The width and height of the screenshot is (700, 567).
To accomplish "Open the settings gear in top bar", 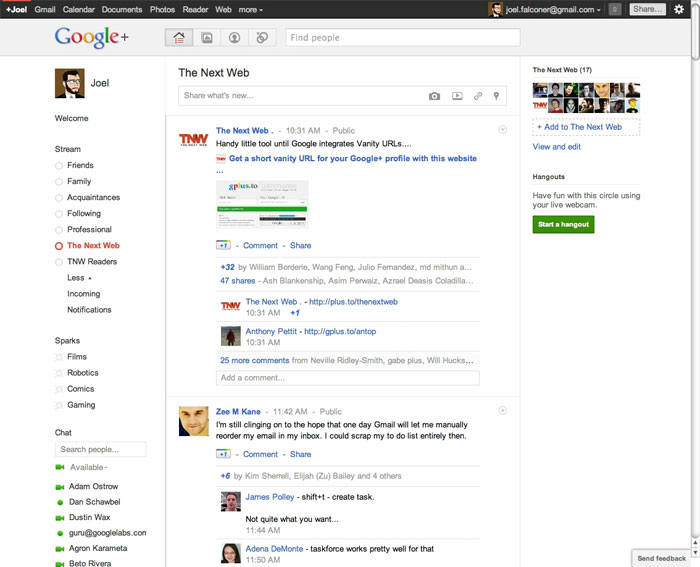I will click(x=679, y=9).
